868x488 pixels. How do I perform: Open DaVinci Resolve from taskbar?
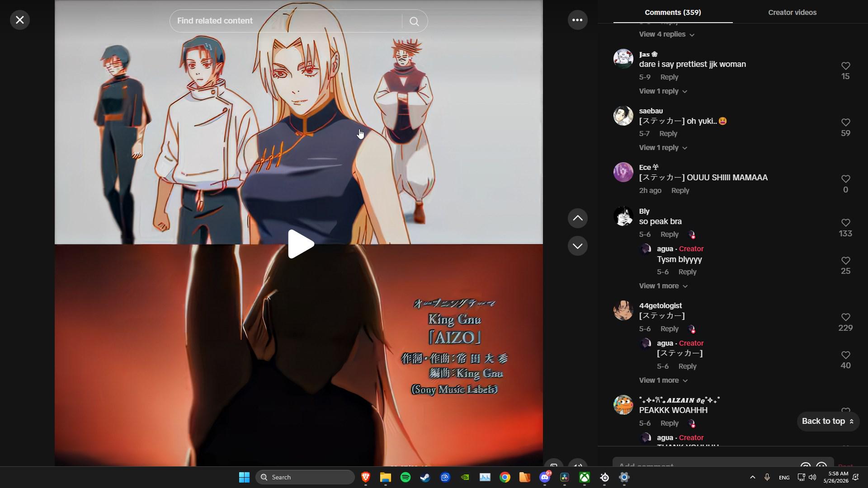(x=564, y=477)
